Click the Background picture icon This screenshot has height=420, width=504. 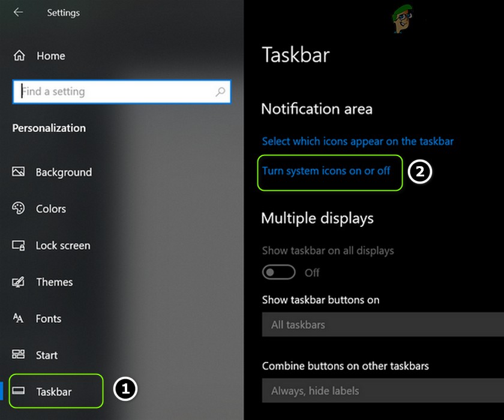click(x=19, y=172)
